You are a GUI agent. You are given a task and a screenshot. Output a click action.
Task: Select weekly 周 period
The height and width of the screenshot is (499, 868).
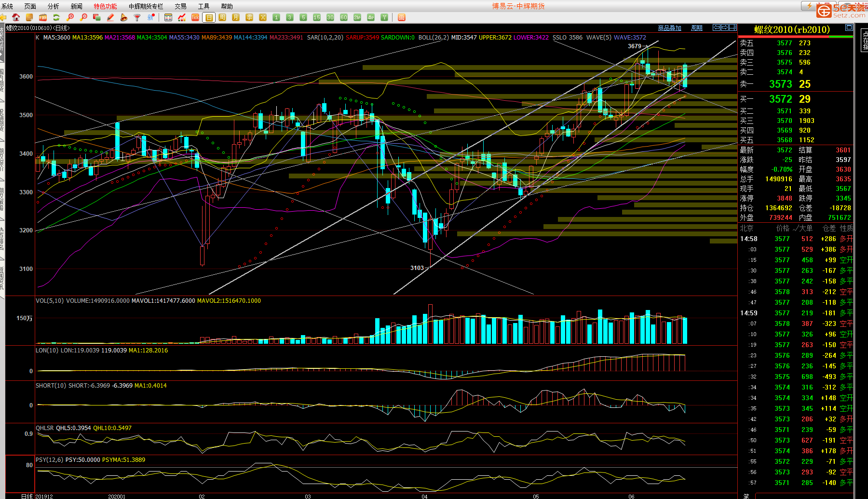point(222,17)
